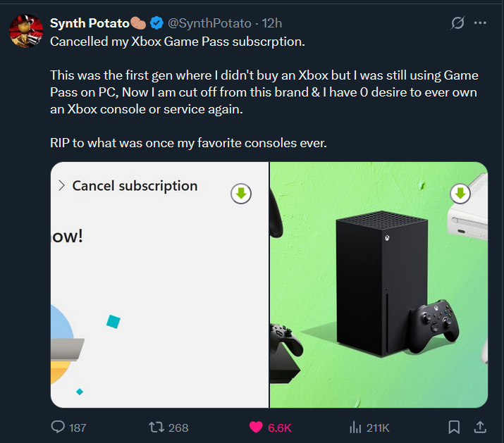Open the Grok explain icon
The width and height of the screenshot is (504, 443).
[x=457, y=23]
